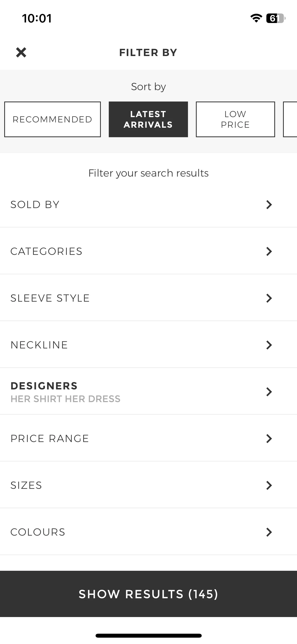Viewport: 297px width, 644px height.
Task: Close the Filter By panel
Action: point(21,52)
